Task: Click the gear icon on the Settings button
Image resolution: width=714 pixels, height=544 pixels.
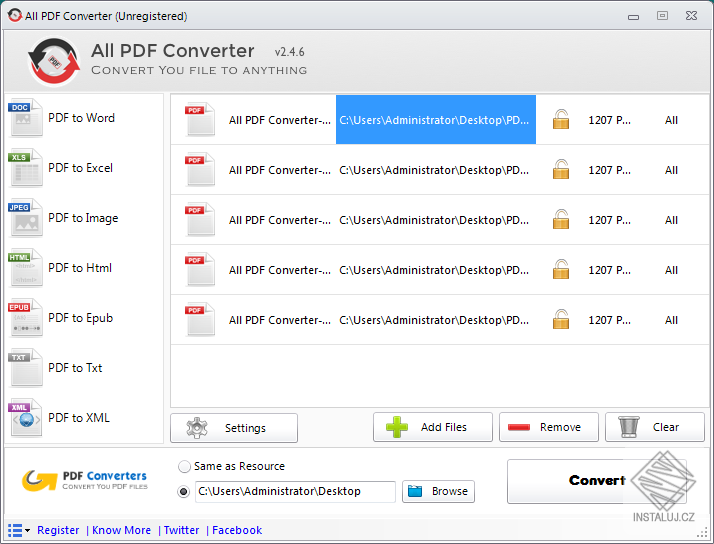Action: (x=197, y=428)
